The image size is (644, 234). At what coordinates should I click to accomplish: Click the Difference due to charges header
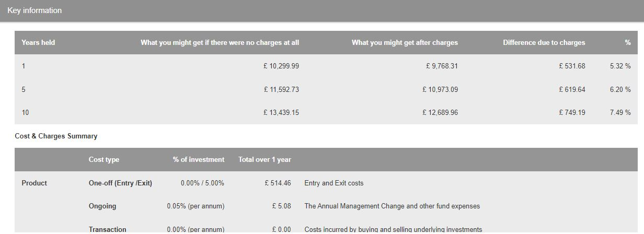[544, 43]
